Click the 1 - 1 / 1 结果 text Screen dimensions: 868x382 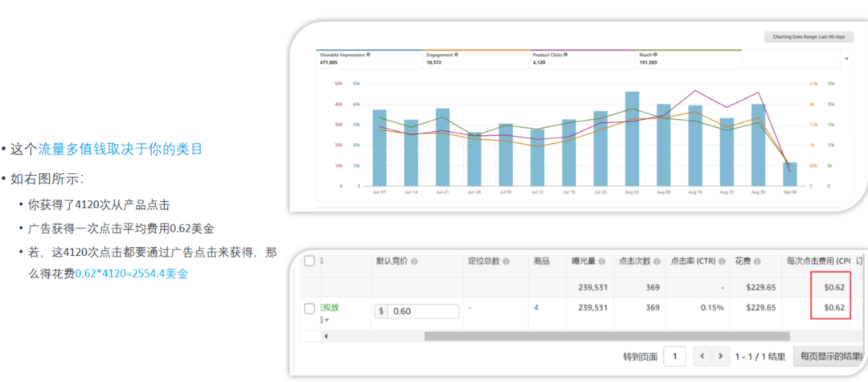(760, 357)
